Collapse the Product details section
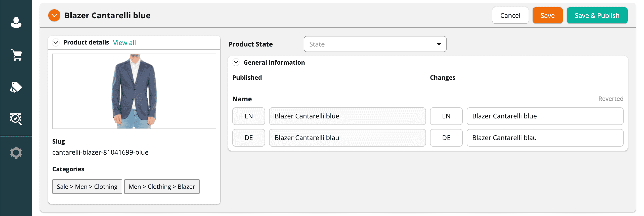This screenshot has width=644, height=216. (x=56, y=42)
